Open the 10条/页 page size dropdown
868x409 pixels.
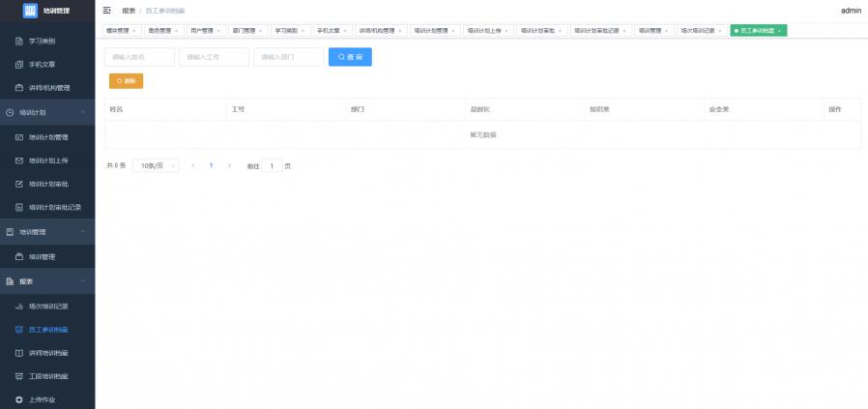tap(157, 165)
